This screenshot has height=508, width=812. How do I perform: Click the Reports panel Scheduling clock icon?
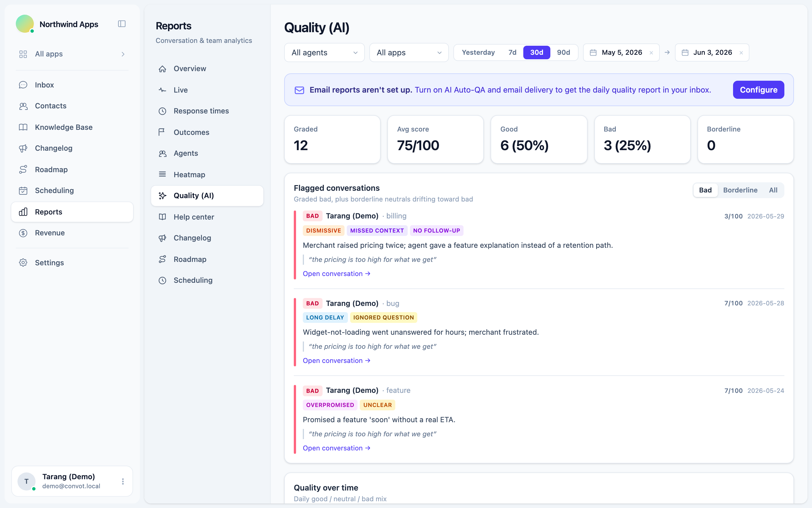pyautogui.click(x=162, y=281)
